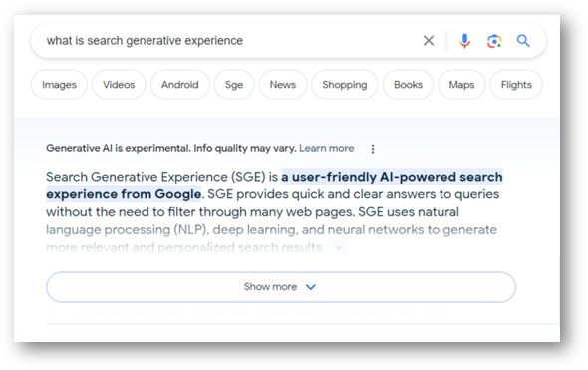Start voice search with microphone icon
This screenshot has width=588, height=370.
point(464,41)
